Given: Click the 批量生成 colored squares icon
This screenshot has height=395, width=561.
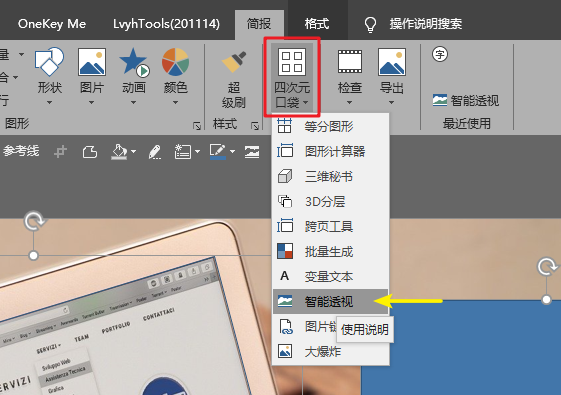Looking at the screenshot, I should [285, 251].
